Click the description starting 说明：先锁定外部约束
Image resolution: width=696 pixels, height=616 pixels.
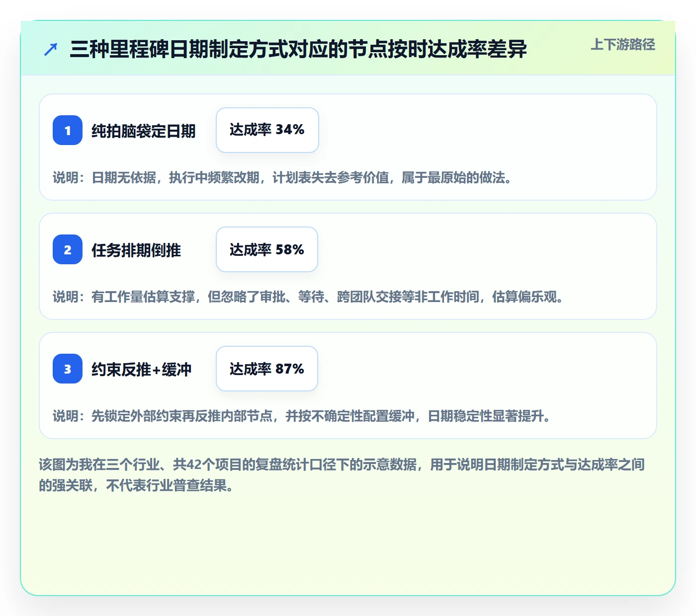coord(303,416)
